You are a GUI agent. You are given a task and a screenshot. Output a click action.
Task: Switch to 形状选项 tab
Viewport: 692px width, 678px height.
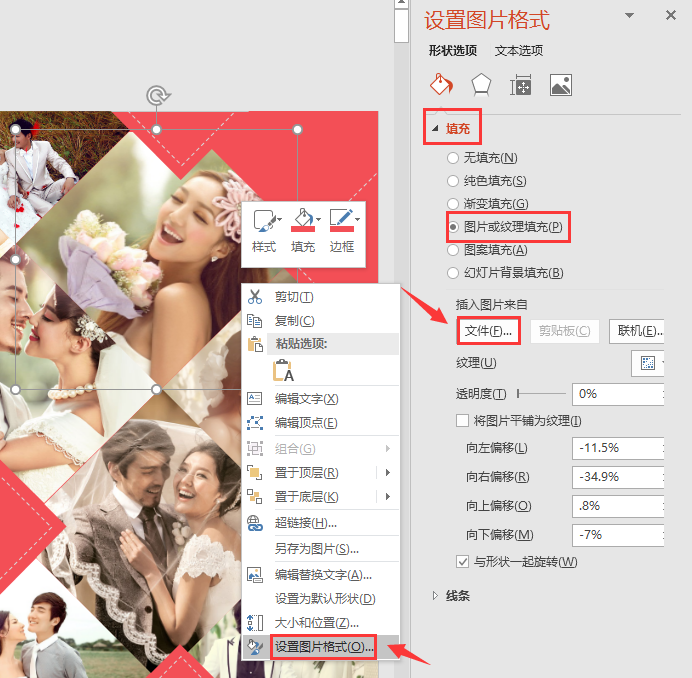pos(453,50)
